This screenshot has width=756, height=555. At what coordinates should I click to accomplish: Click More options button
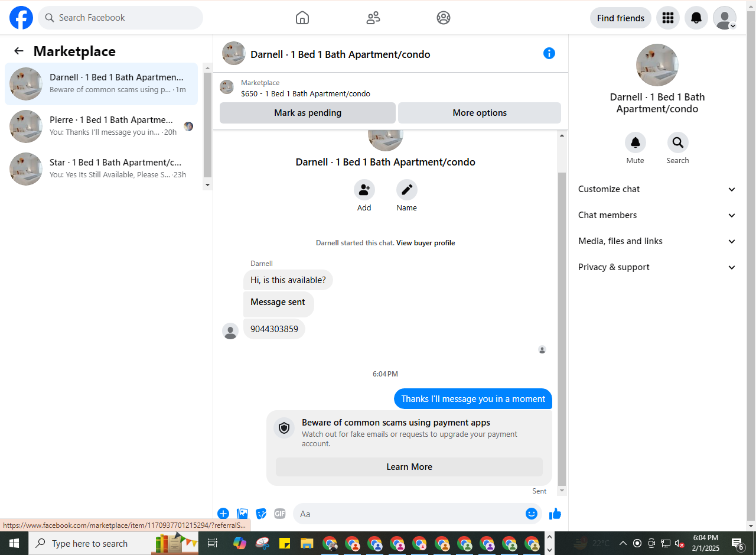(480, 113)
